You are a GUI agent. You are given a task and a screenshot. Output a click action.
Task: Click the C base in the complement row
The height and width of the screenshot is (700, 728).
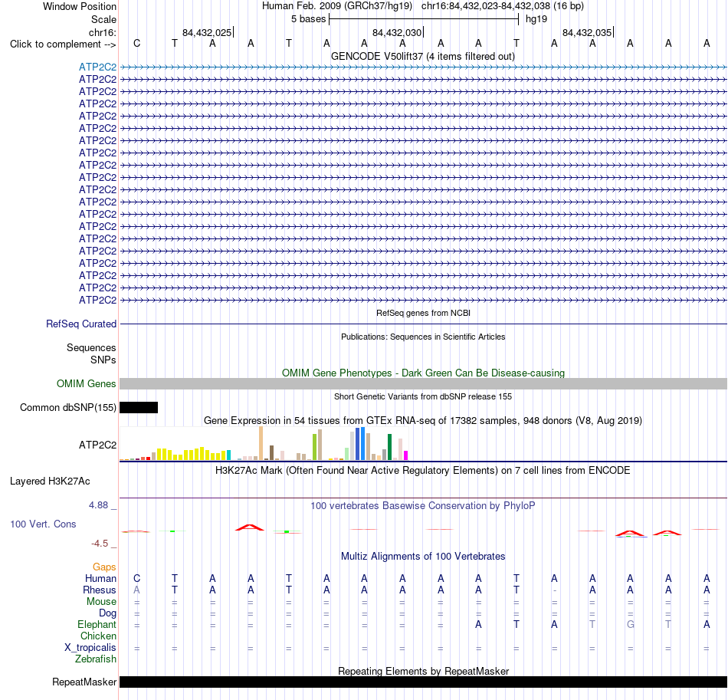pos(136,43)
